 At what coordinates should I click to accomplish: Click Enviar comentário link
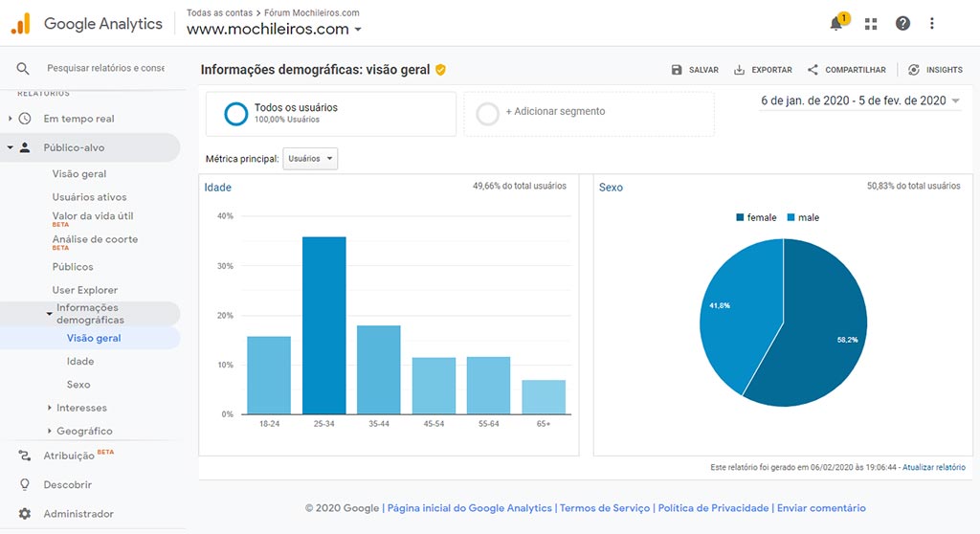[x=821, y=508]
